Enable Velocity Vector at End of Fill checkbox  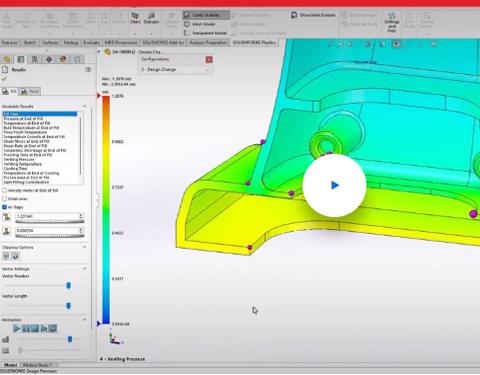pyautogui.click(x=4, y=190)
